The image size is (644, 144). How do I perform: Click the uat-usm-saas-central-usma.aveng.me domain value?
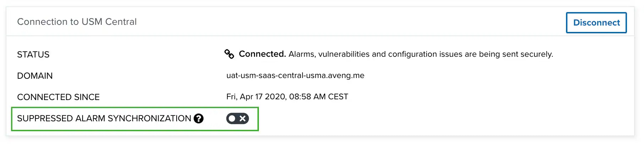point(295,76)
